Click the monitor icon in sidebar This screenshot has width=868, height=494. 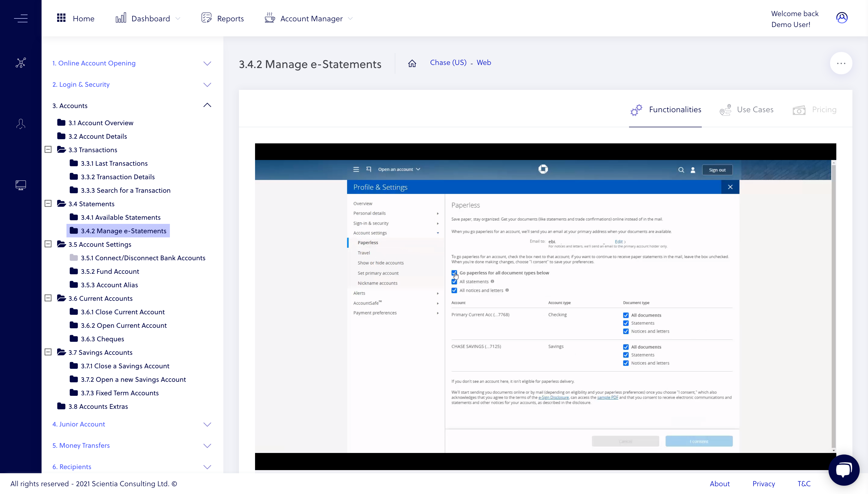[21, 185]
